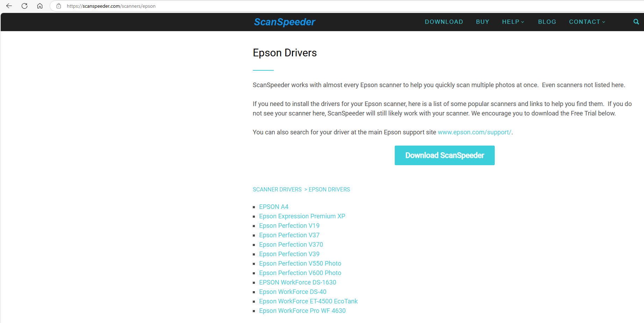Go back with the browser back arrow

point(9,6)
